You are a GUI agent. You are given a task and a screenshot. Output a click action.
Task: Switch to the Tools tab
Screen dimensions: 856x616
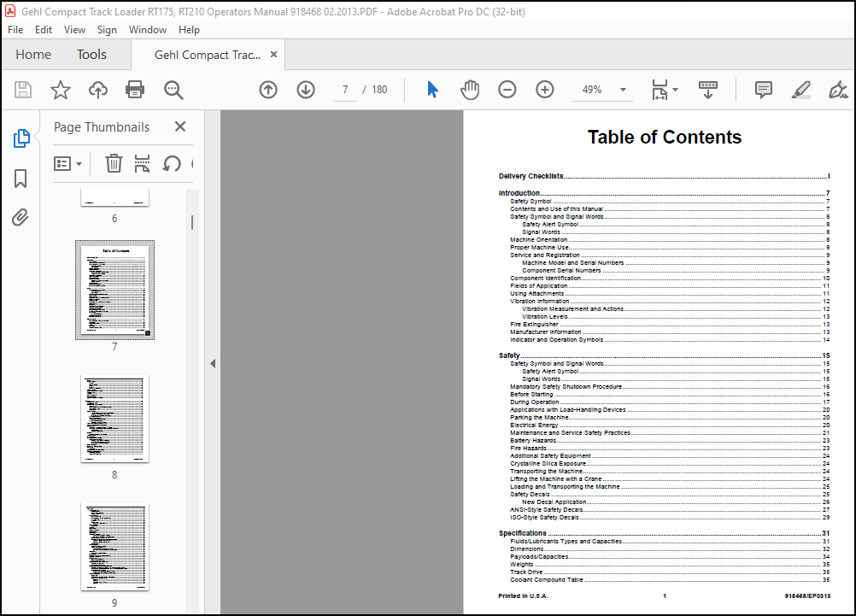91,55
